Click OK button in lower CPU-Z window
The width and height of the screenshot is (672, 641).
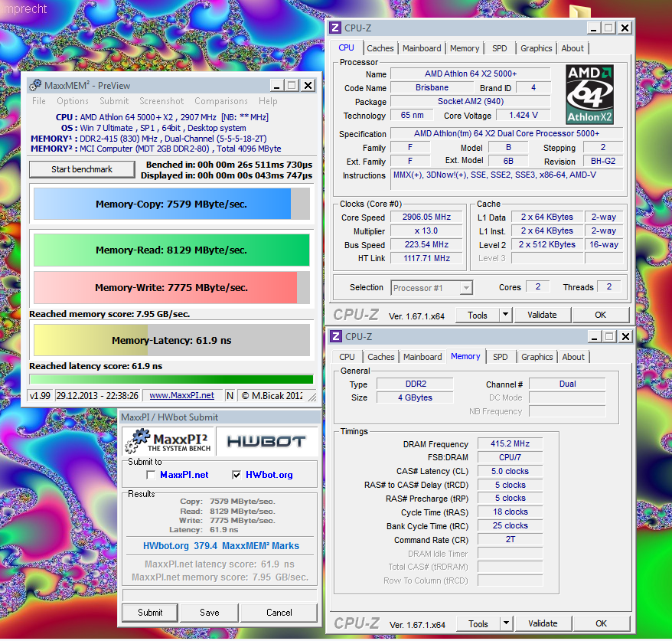pos(602,624)
